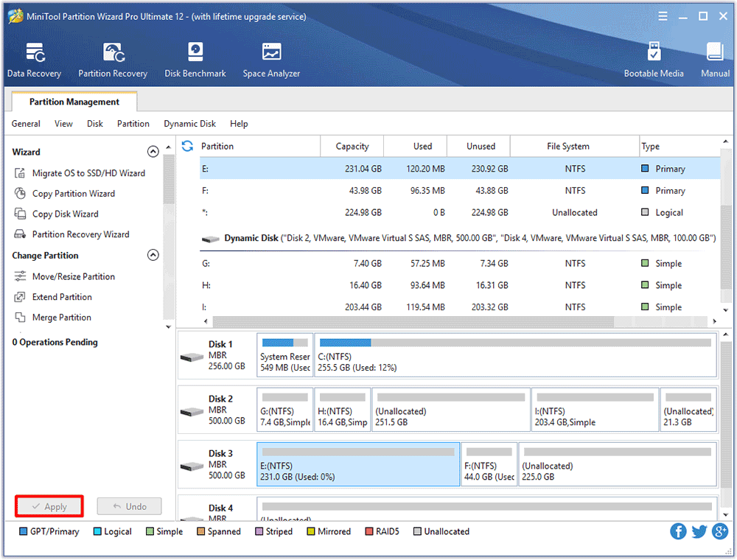Open the Twitter share icon

point(699,531)
